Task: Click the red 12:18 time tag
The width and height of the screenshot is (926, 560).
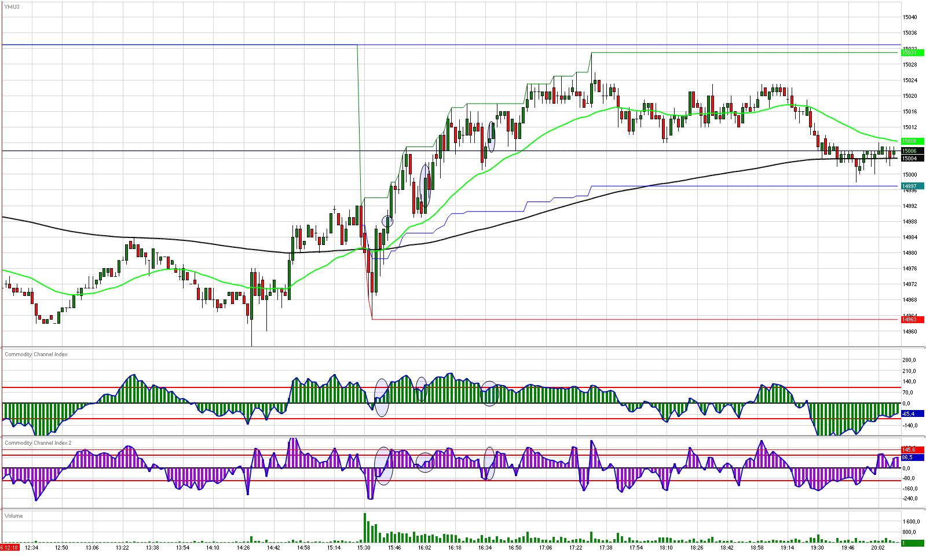Action: pos(9,547)
